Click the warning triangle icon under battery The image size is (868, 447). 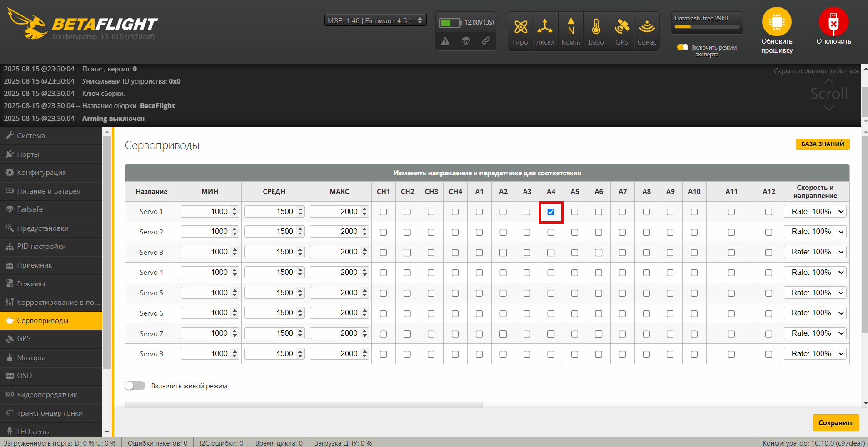pyautogui.click(x=445, y=41)
